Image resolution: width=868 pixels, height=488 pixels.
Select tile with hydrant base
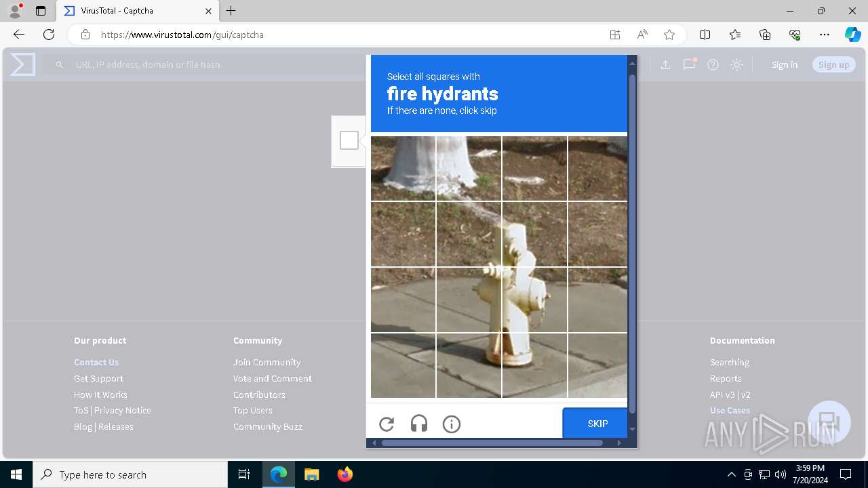tap(534, 365)
